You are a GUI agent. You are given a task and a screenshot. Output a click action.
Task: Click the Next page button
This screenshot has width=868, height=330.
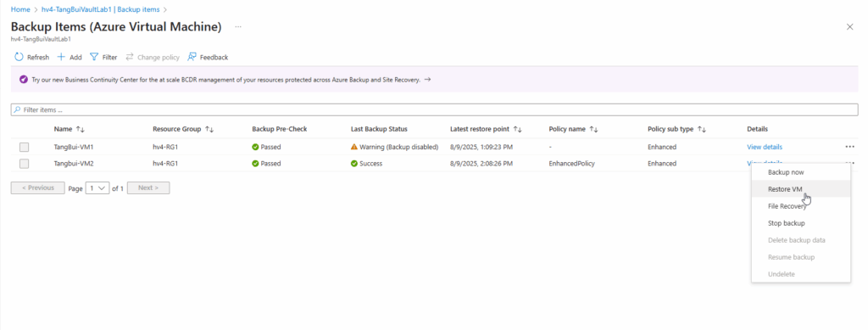click(x=148, y=187)
